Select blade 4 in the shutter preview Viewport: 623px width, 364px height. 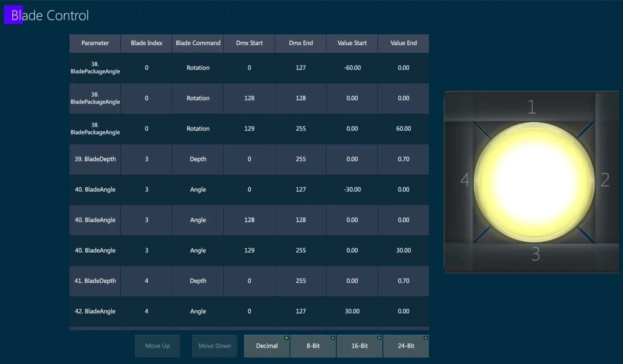[x=465, y=179]
